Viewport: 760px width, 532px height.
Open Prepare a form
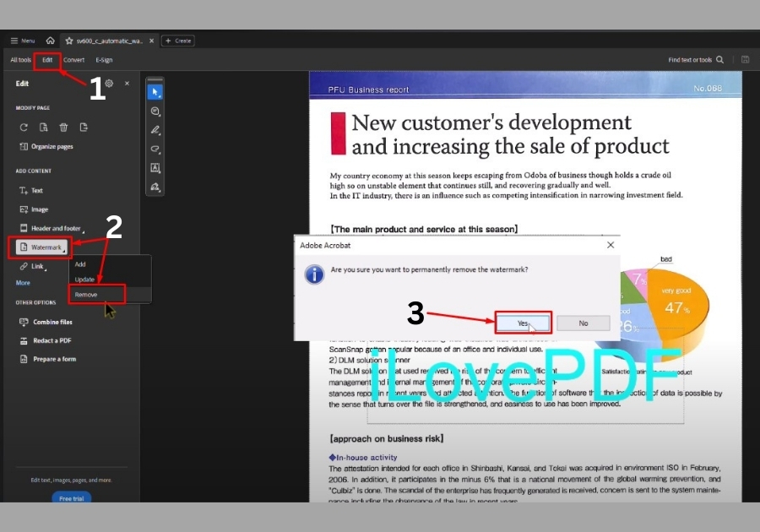click(47, 359)
